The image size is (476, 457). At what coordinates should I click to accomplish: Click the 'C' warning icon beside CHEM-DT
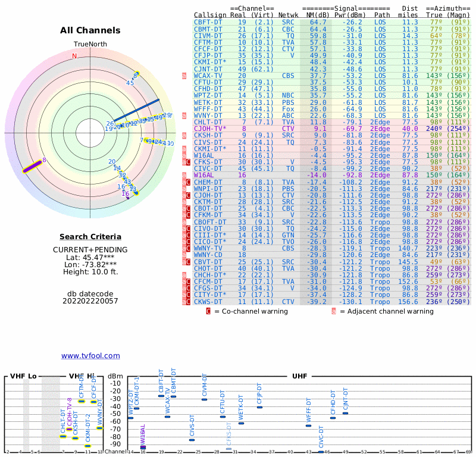[x=188, y=182]
